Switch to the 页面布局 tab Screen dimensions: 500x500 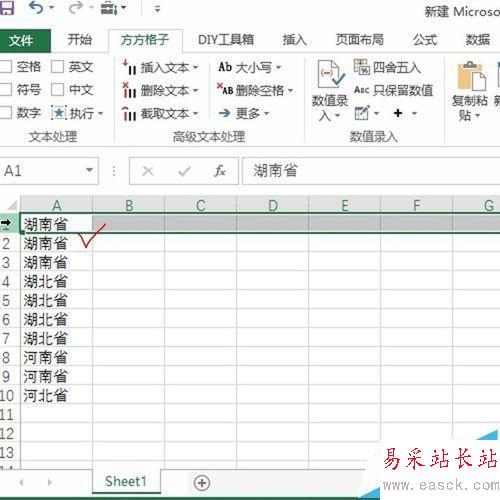click(x=360, y=40)
